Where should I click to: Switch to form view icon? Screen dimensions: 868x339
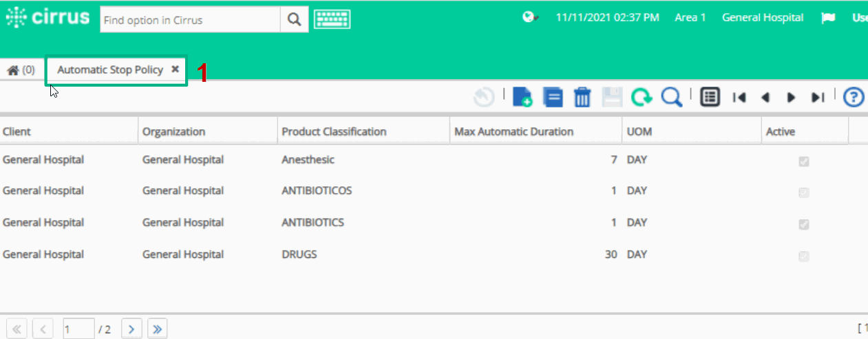point(710,98)
